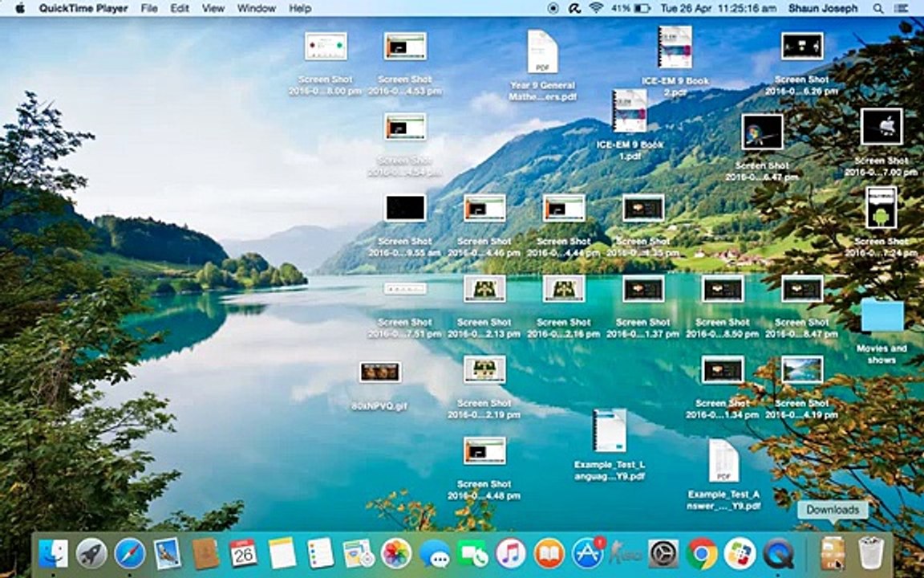924x578 pixels.
Task: Select the Movies and shows folder
Action: [882, 315]
